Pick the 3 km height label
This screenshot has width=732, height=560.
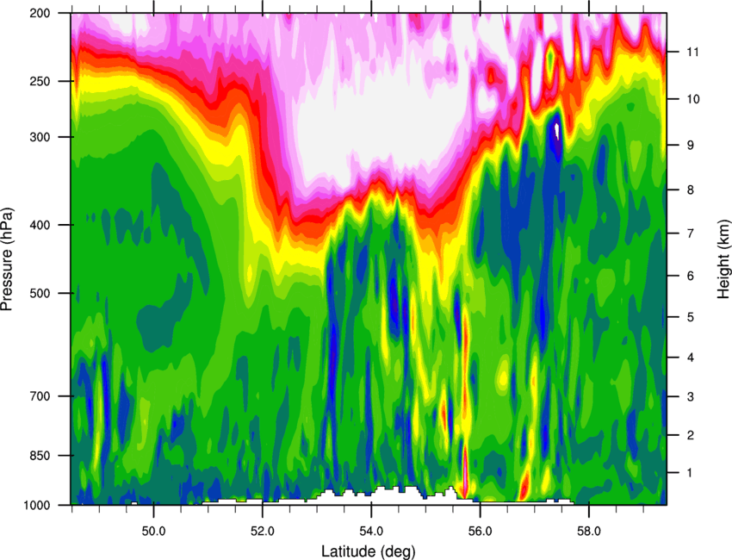pyautogui.click(x=690, y=396)
